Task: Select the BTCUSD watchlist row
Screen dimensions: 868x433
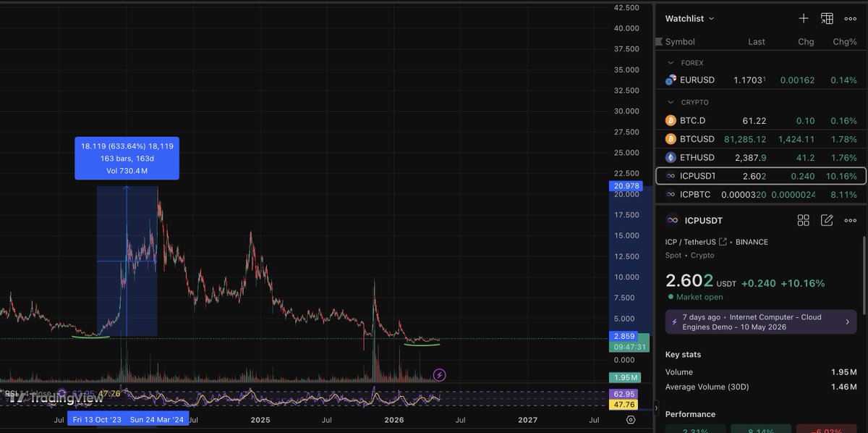Action: click(761, 139)
